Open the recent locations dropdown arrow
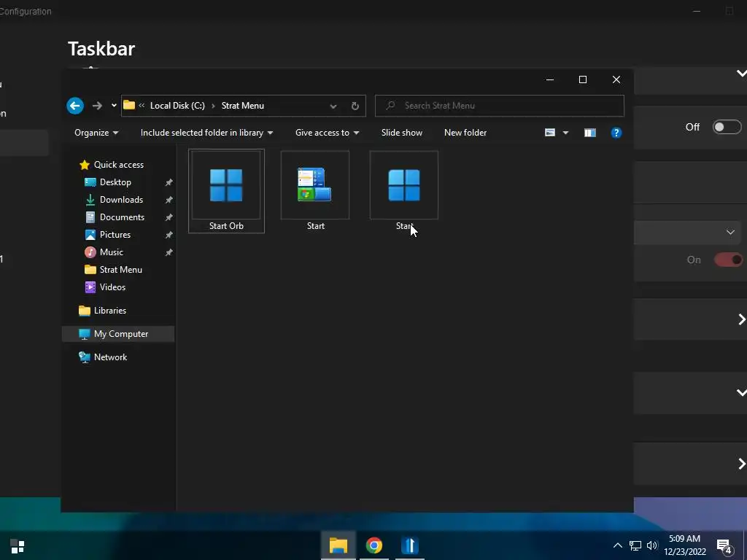747x560 pixels. click(114, 106)
